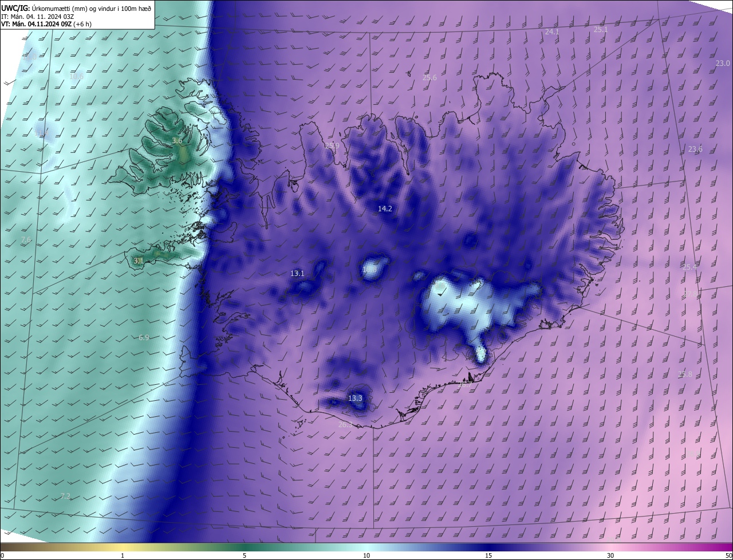Click the 25.1 value label
Screen dimensions: 733x560
[x=601, y=29]
